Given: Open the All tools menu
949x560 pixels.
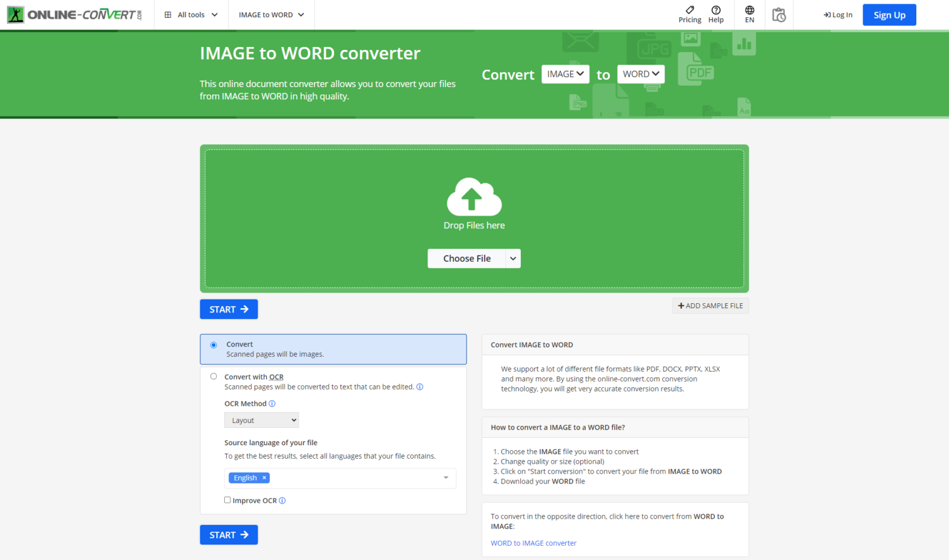Looking at the screenshot, I should [x=191, y=15].
